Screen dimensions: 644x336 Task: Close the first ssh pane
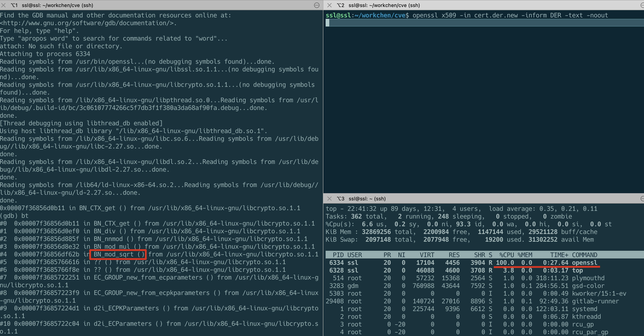[x=3, y=5]
